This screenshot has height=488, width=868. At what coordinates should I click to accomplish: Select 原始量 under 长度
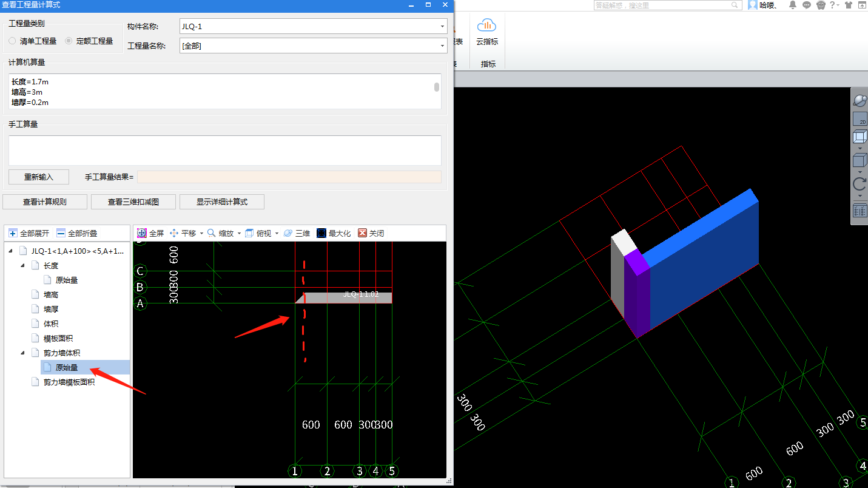pyautogui.click(x=67, y=280)
